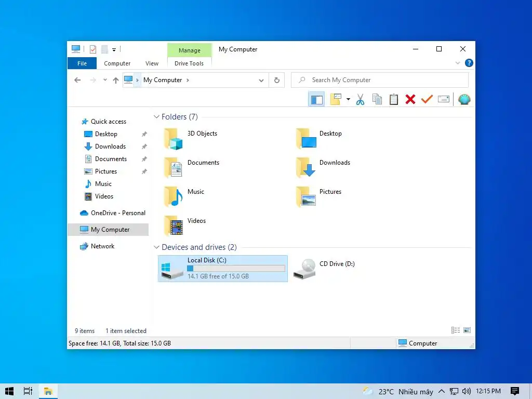This screenshot has width=532, height=399.
Task: Show hidden system tray icons
Action: coord(442,391)
